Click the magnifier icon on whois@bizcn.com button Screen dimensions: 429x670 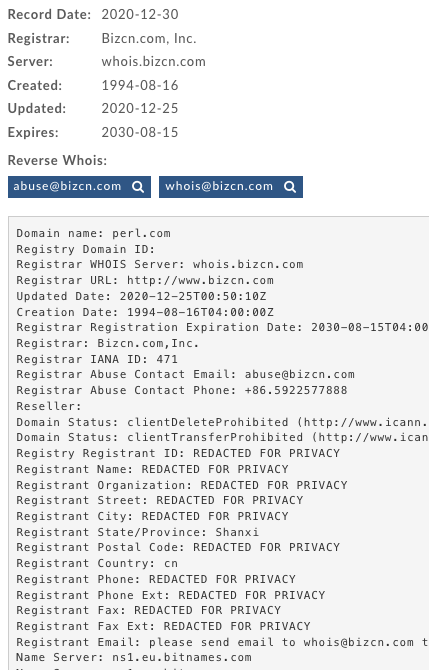pyautogui.click(x=290, y=187)
